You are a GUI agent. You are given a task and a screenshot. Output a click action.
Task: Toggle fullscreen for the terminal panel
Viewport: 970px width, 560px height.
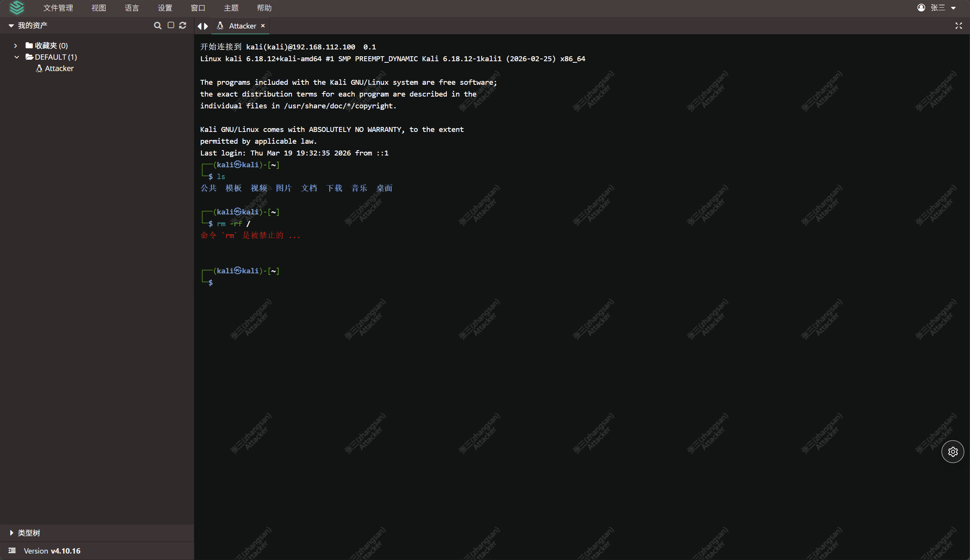point(959,25)
